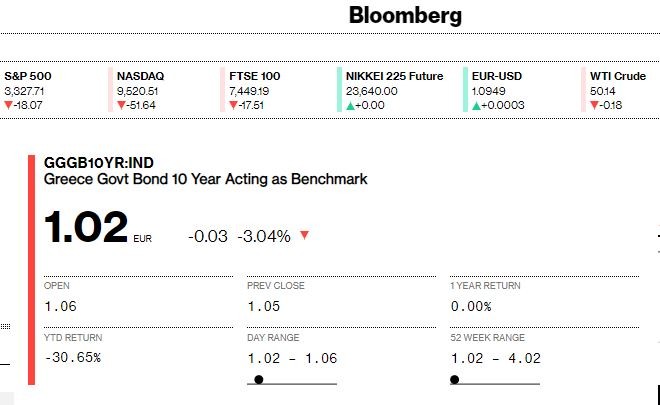Viewport: 660px width, 405px height.
Task: Select the FTSE 100 ticker
Action: 255,75
